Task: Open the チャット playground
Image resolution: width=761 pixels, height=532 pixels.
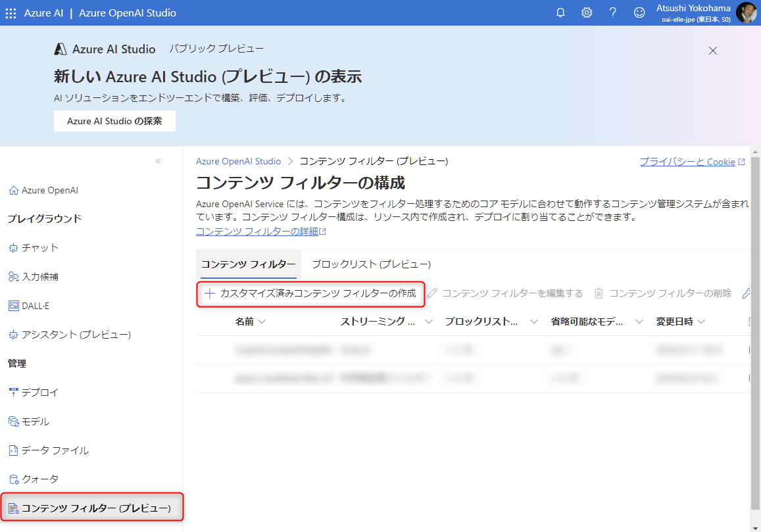Action: pyautogui.click(x=34, y=248)
